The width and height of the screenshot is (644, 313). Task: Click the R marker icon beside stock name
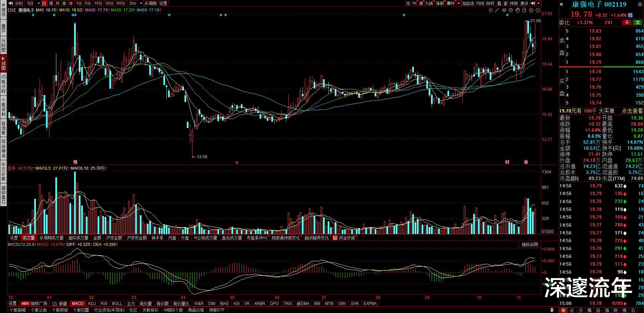pyautogui.click(x=562, y=5)
